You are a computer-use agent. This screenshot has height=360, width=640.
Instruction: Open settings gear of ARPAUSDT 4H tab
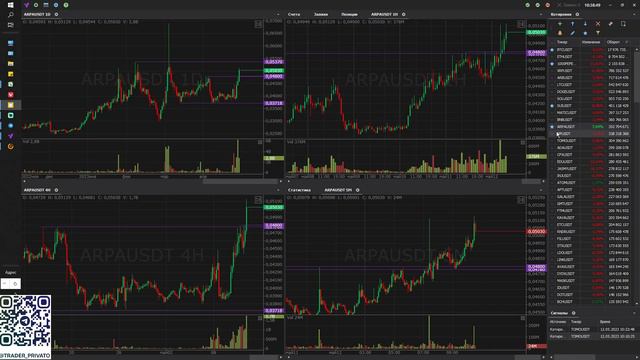pyautogui.click(x=56, y=190)
